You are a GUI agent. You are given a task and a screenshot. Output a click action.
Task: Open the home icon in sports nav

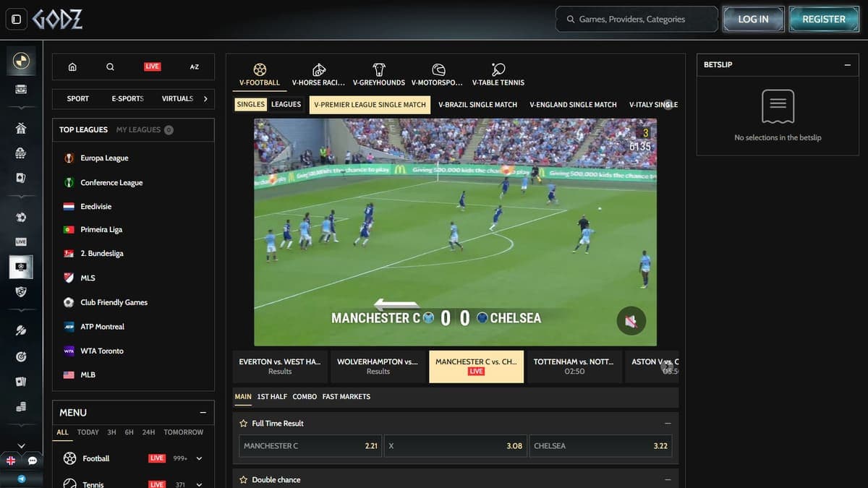click(72, 67)
